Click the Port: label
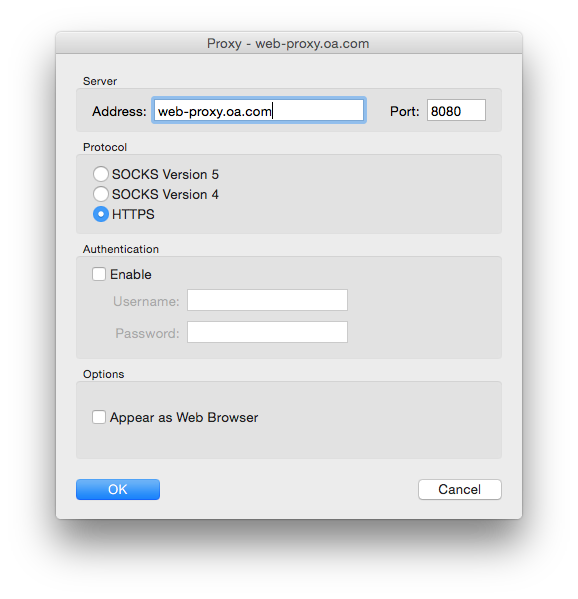578x599 pixels. coord(405,112)
